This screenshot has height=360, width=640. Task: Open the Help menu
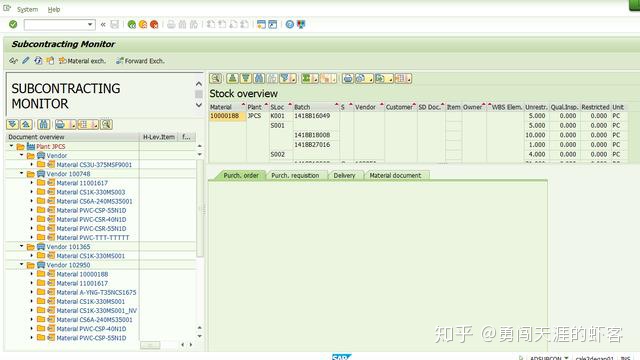pyautogui.click(x=54, y=9)
